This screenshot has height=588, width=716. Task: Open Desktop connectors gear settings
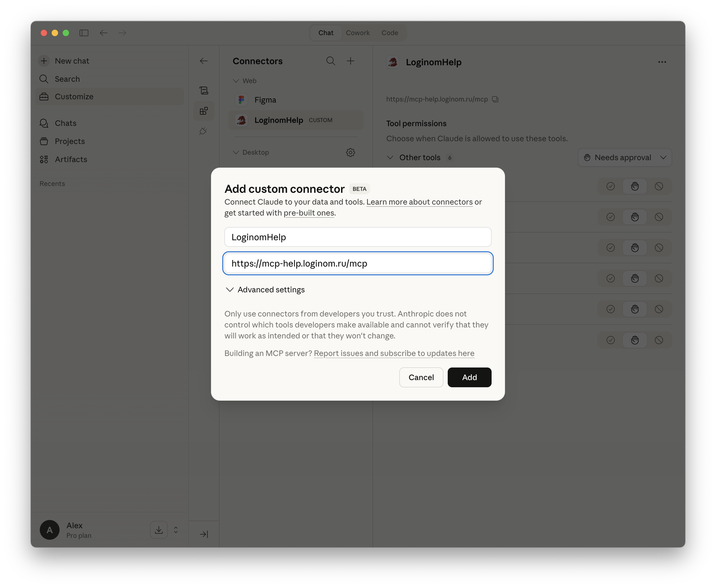coord(351,152)
